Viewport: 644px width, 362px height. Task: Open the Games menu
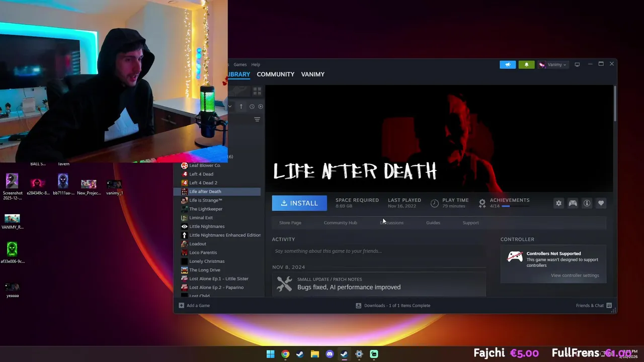point(240,64)
